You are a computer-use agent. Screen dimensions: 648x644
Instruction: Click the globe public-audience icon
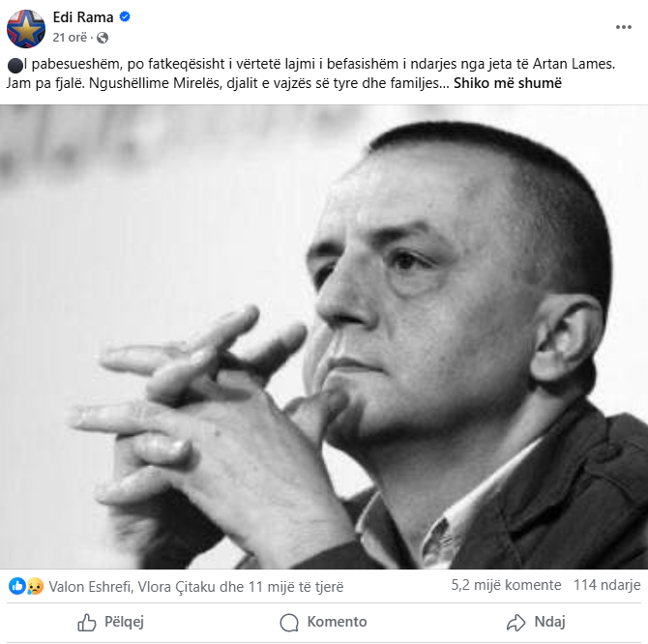pyautogui.click(x=103, y=38)
